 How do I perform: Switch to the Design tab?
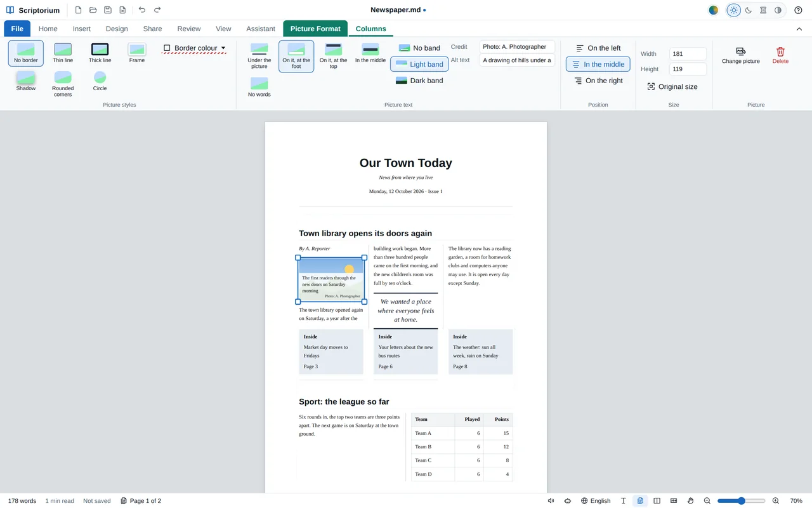(x=117, y=29)
